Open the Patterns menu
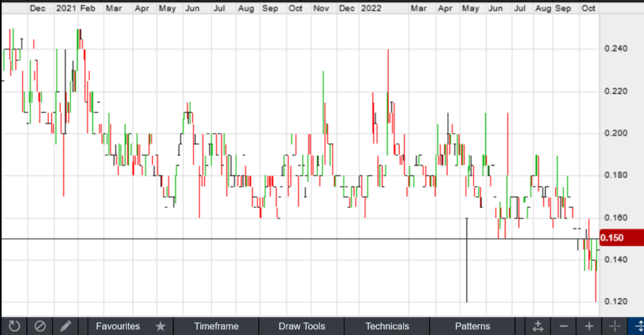 click(x=472, y=327)
